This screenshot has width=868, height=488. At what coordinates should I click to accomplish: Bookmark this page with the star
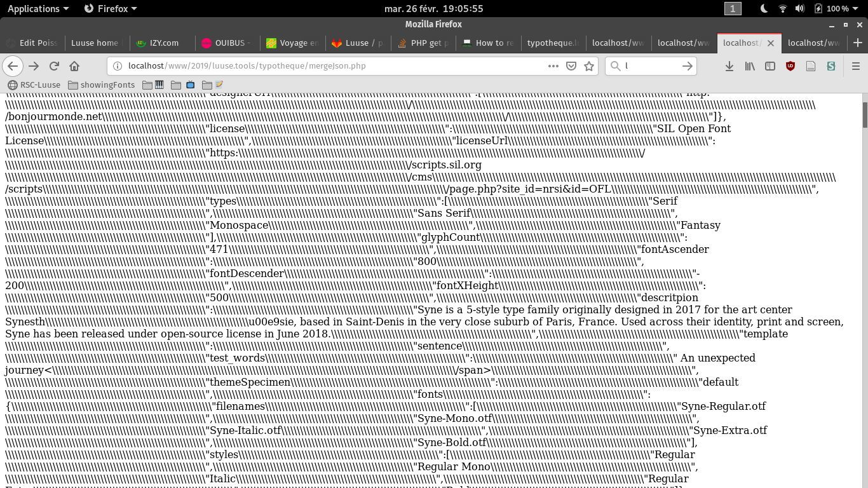pyautogui.click(x=589, y=66)
